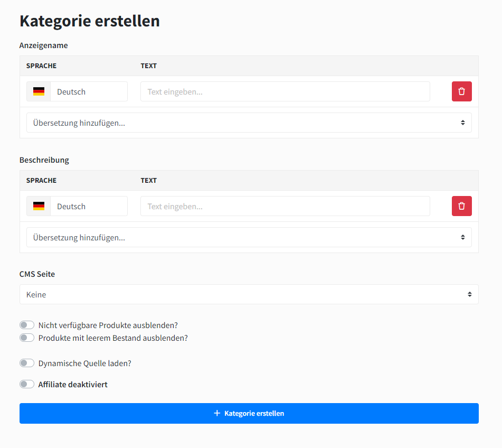The height and width of the screenshot is (448, 502).
Task: Switch the Affiliate deaktiviert toggle
Action: click(27, 385)
